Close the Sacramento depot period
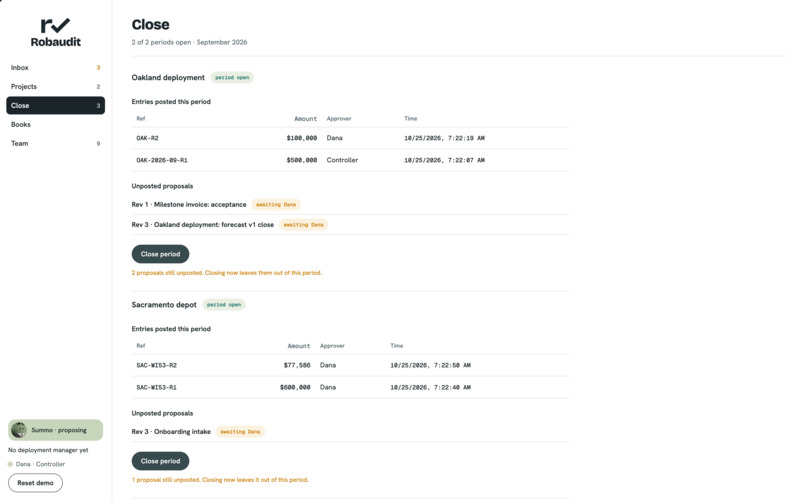The width and height of the screenshot is (806, 501). [x=160, y=461]
